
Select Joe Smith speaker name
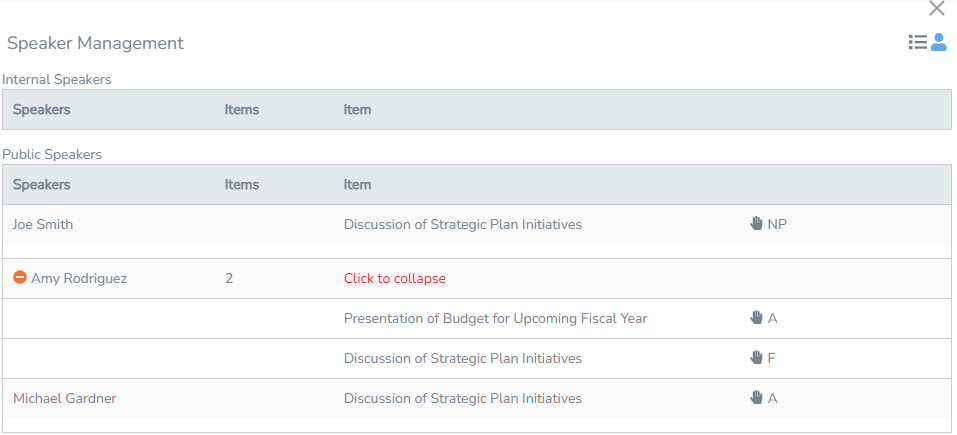pyautogui.click(x=43, y=225)
